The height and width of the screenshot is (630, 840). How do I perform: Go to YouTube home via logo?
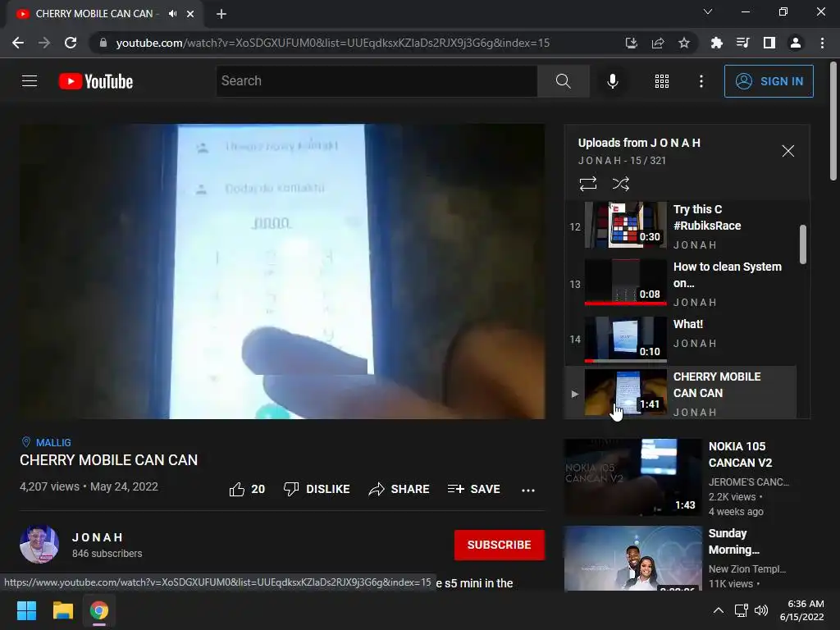(96, 81)
